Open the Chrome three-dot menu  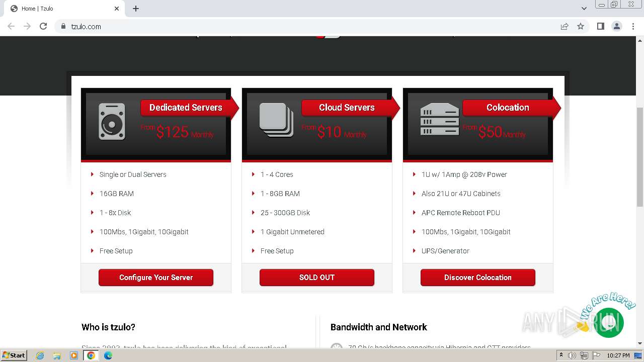click(x=633, y=26)
